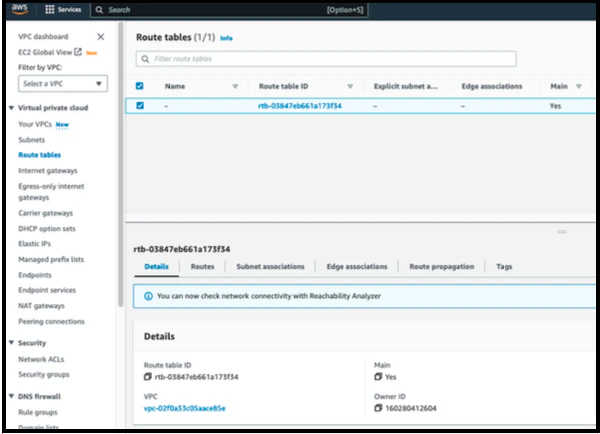Viewport: 600px width, 434px height.
Task: Copy the Main value with copy icon
Action: [378, 377]
